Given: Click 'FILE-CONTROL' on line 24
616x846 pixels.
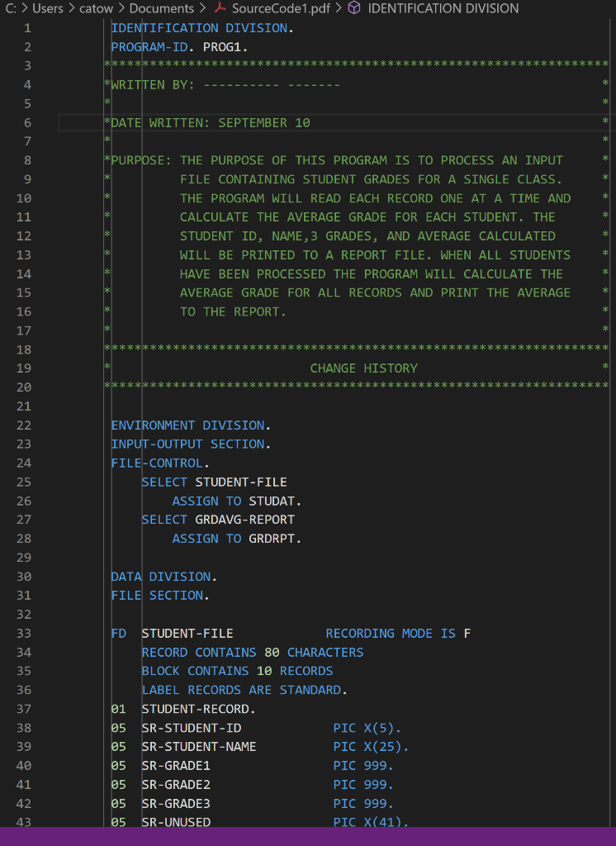Looking at the screenshot, I should [157, 463].
